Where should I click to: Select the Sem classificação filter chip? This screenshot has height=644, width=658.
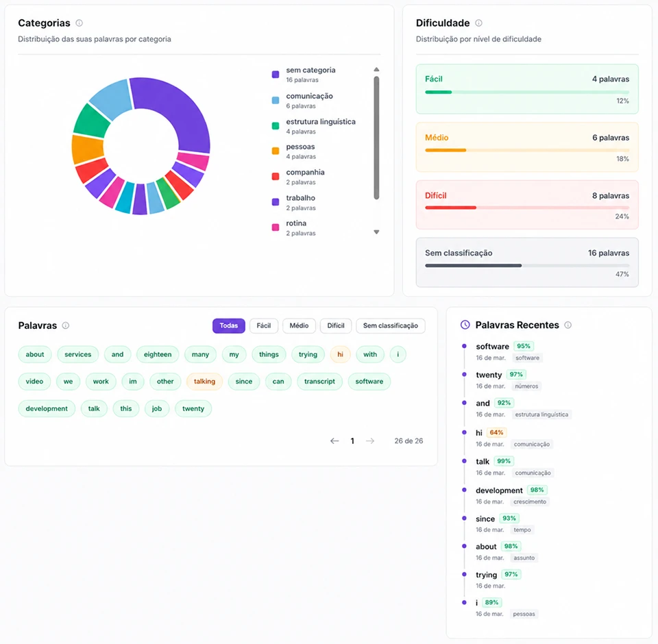390,325
